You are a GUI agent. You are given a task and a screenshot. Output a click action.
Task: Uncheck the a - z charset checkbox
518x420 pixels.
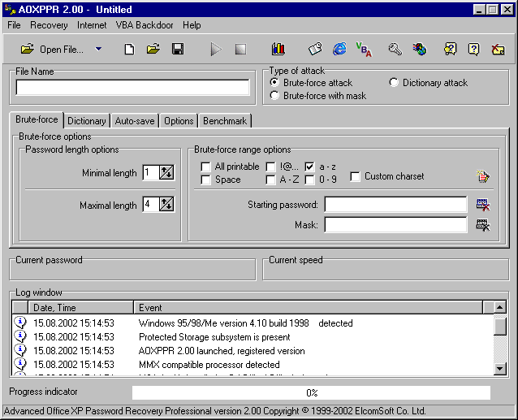(x=310, y=167)
